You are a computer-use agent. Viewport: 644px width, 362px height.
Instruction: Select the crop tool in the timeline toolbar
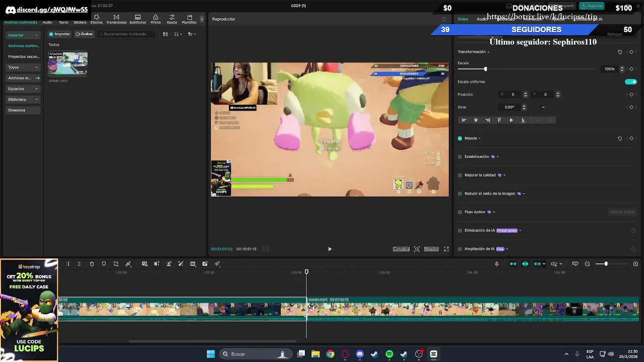(116, 264)
